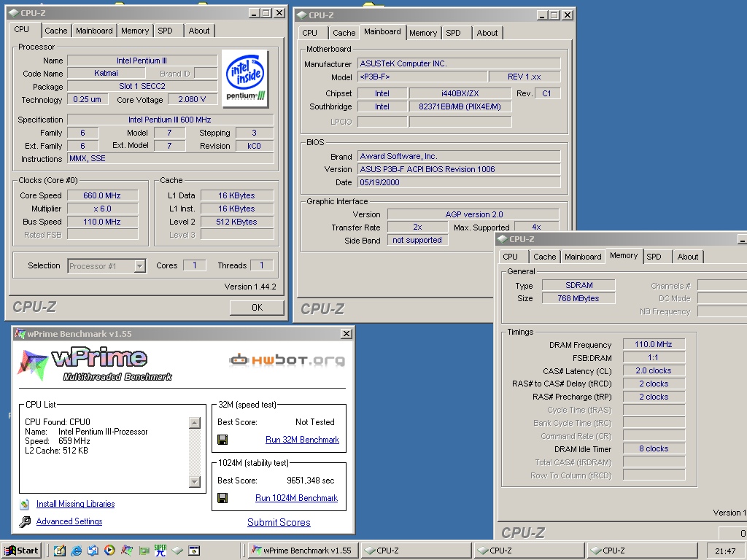Click the Core Speed 660.0 MHz value
Image resolution: width=747 pixels, height=560 pixels.
tap(102, 195)
